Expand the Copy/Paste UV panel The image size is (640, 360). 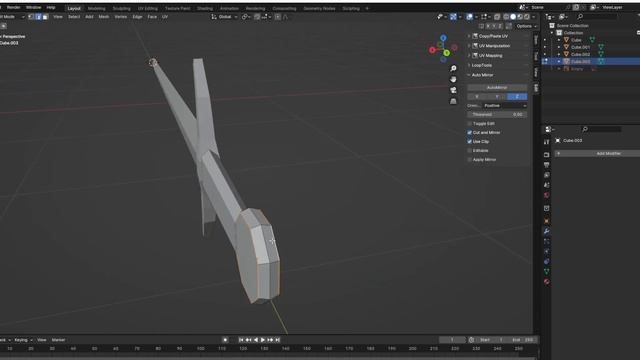[x=497, y=36]
